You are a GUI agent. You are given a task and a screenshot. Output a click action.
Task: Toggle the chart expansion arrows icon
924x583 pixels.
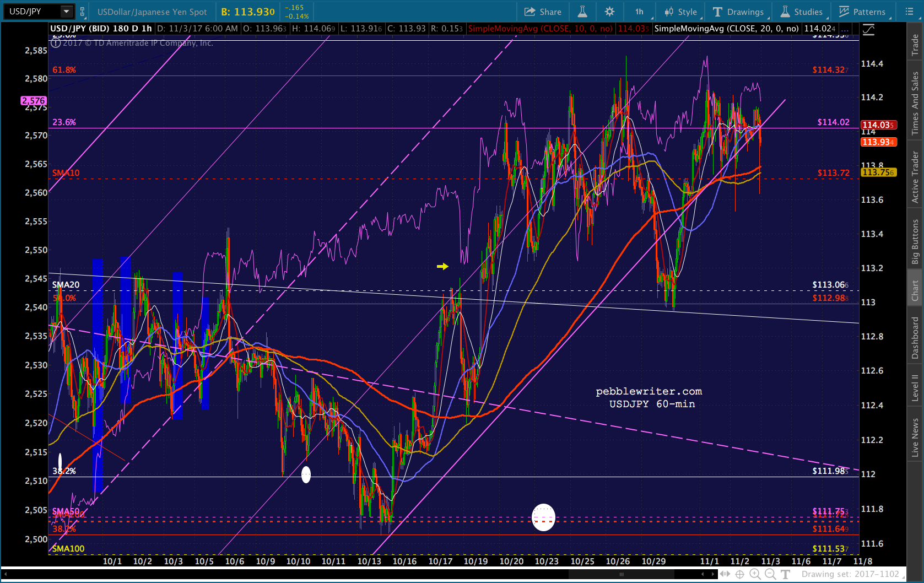[x=725, y=574]
